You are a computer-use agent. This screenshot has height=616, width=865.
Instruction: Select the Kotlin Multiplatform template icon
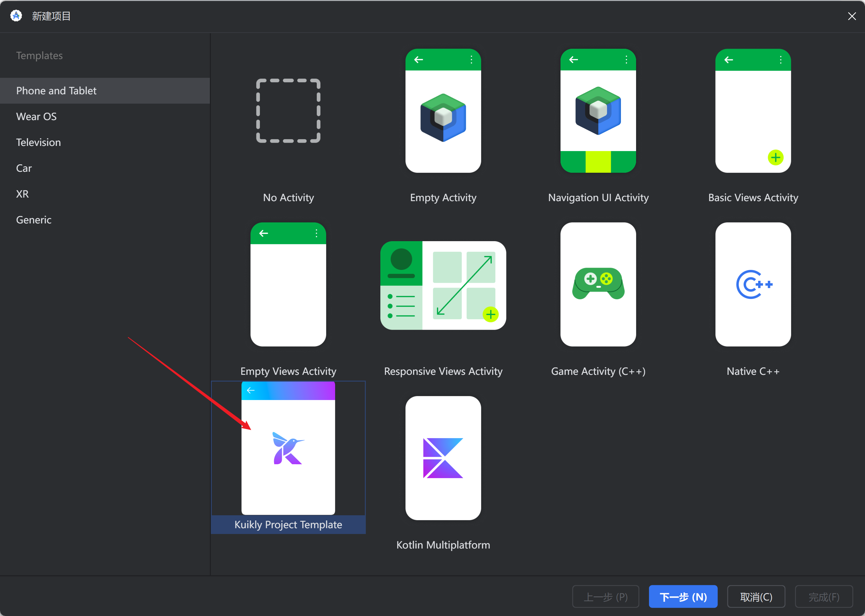pyautogui.click(x=443, y=458)
